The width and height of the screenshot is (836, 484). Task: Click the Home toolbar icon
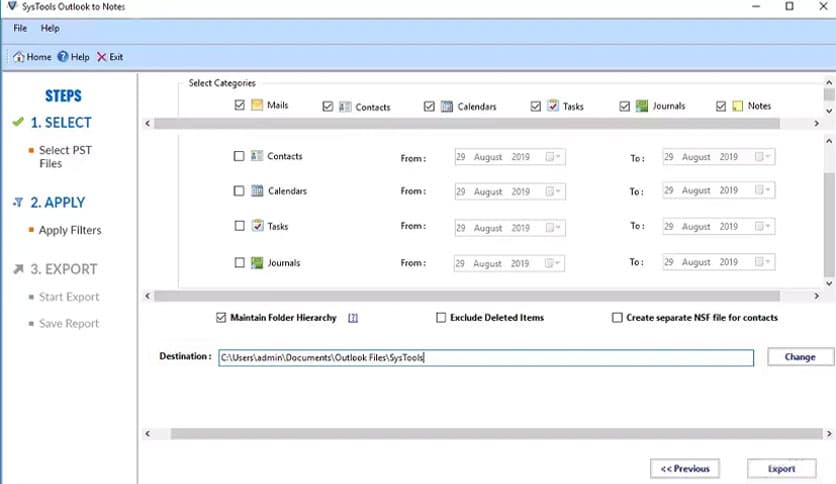19,57
